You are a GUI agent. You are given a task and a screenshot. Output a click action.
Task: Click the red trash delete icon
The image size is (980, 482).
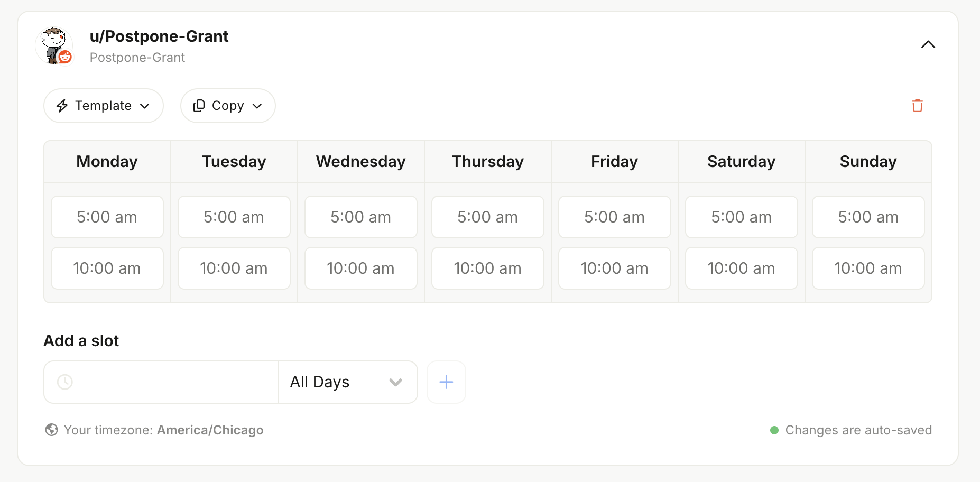917,106
